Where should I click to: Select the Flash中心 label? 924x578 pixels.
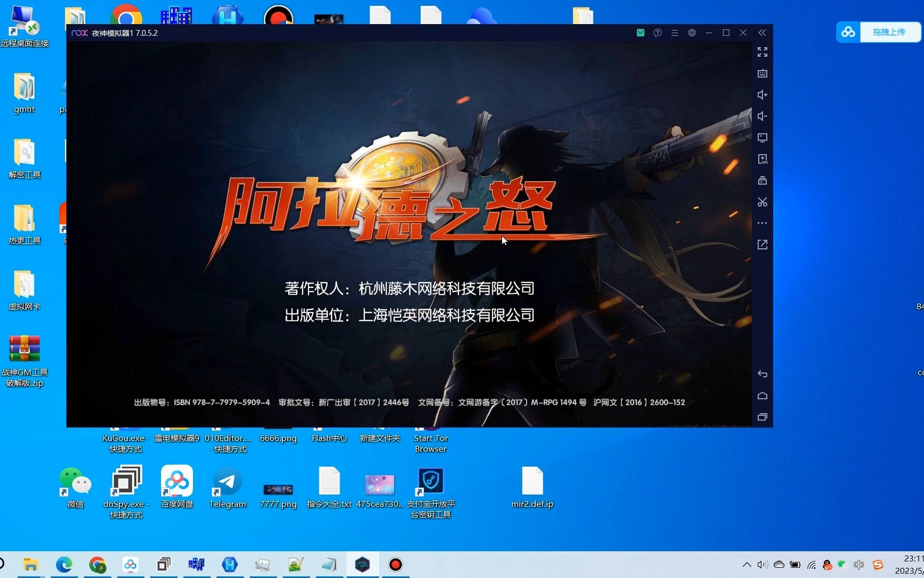(x=329, y=438)
